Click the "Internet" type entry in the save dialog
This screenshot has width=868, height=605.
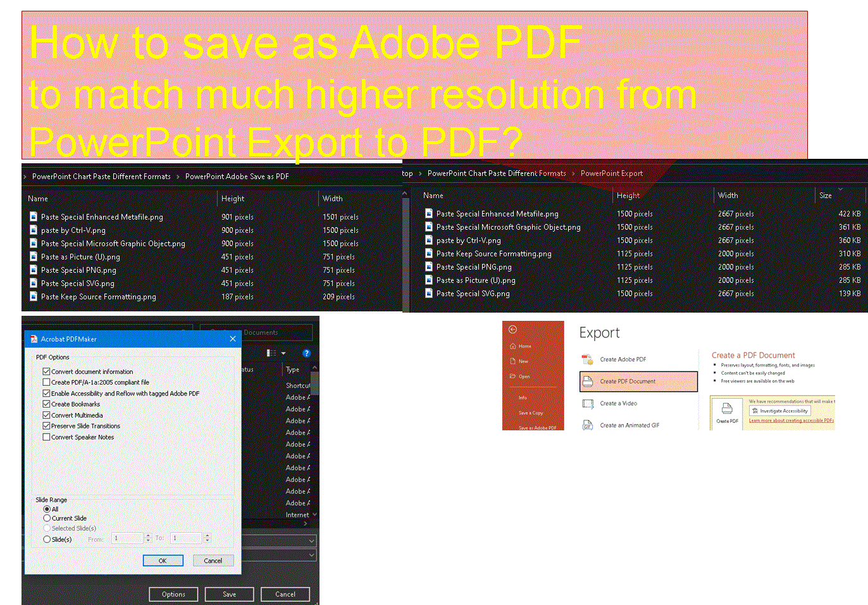[x=297, y=515]
